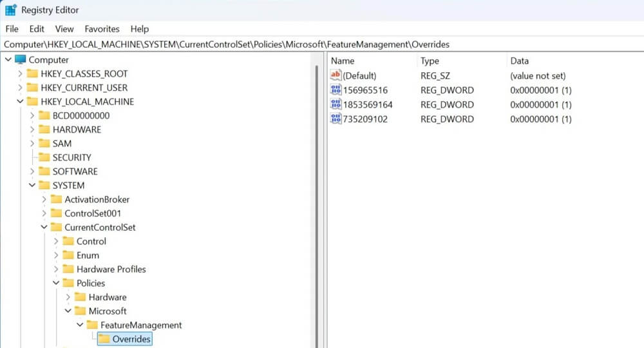This screenshot has width=644, height=348.
Task: Click the ActivationBroker folder icon
Action: pyautogui.click(x=56, y=199)
